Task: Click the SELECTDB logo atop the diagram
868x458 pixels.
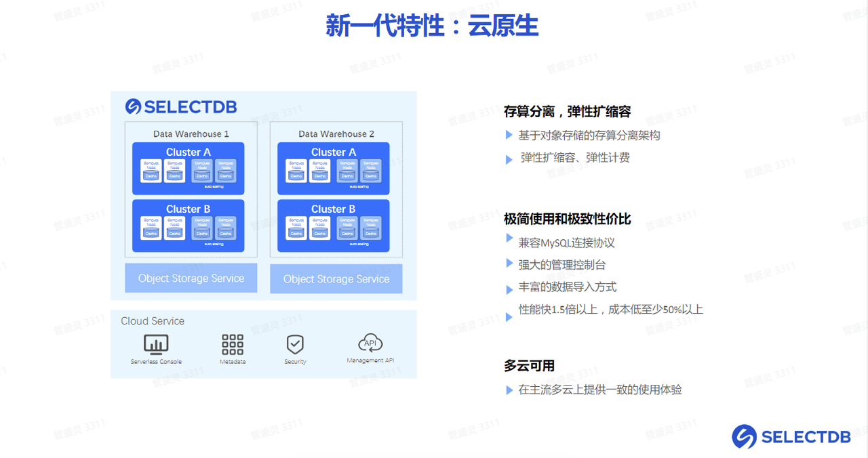Action: (x=181, y=107)
